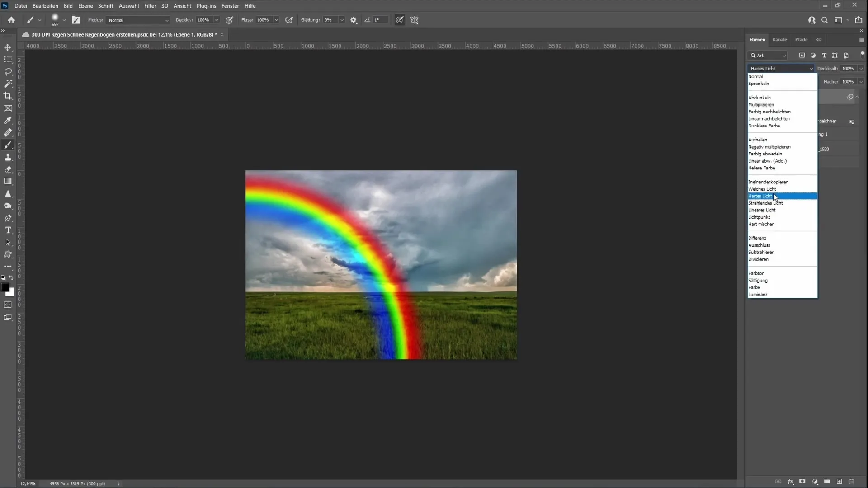Select the Path Selection tool
Viewport: 868px width, 488px height.
(8, 243)
